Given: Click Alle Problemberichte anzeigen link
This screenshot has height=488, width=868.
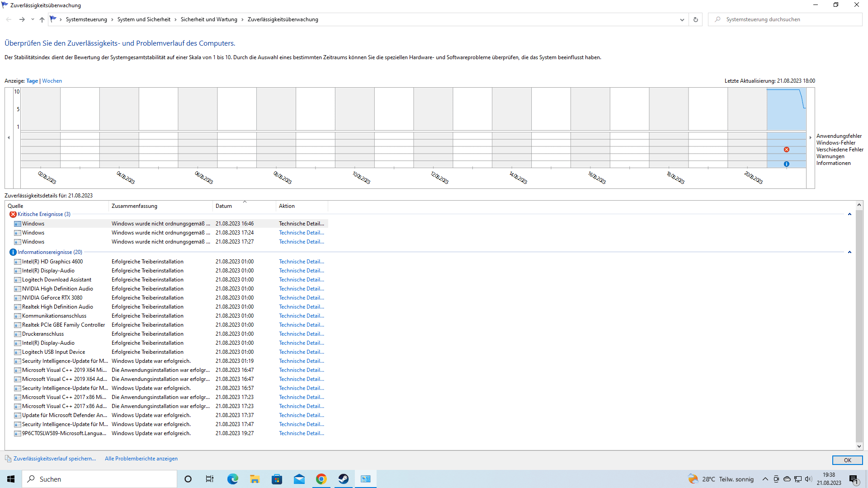Looking at the screenshot, I should 141,459.
